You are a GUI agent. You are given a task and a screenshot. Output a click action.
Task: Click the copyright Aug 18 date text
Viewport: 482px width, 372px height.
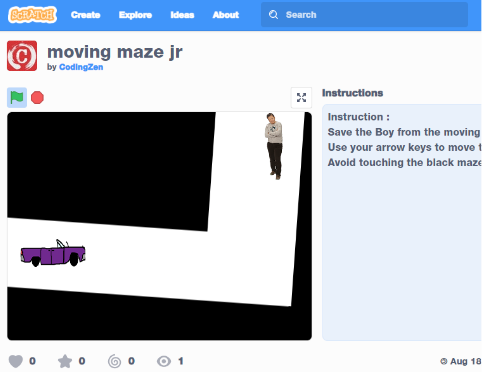(461, 361)
